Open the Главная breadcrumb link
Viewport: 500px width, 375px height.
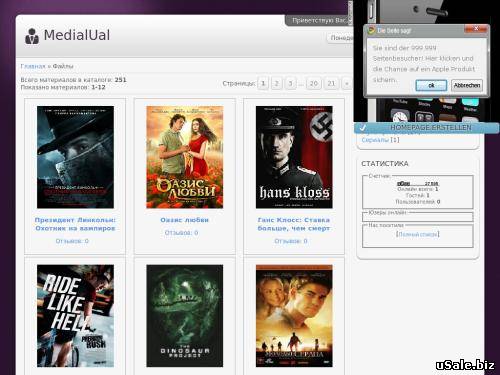[x=33, y=66]
